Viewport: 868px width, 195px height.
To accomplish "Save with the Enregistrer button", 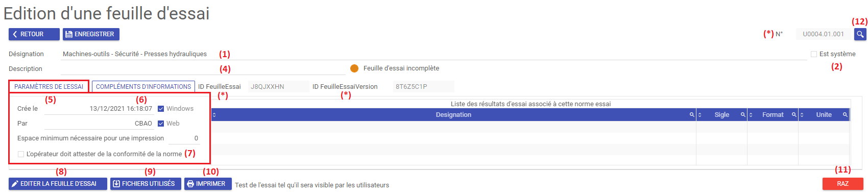I will pyautogui.click(x=91, y=34).
